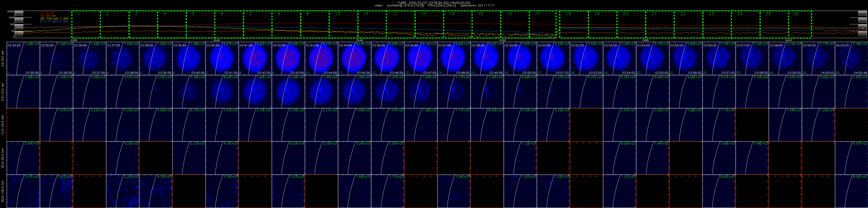Open the 3.0-6.0 keV image starting 03:55:00
This screenshot has height=208, width=868.
point(686,58)
